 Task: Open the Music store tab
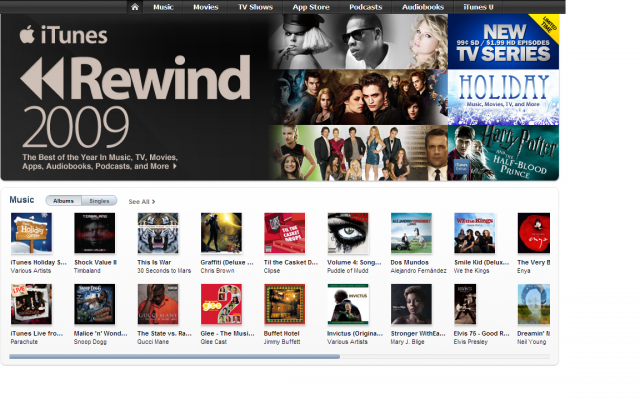tap(163, 7)
